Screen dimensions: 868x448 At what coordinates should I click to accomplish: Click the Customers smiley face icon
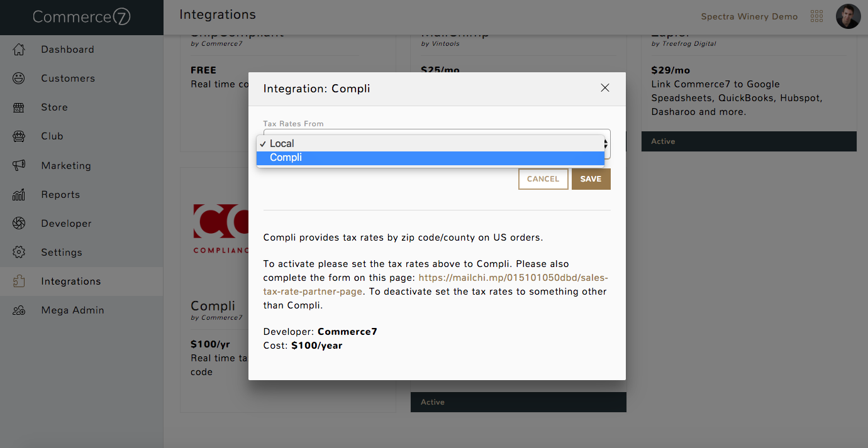pyautogui.click(x=19, y=79)
